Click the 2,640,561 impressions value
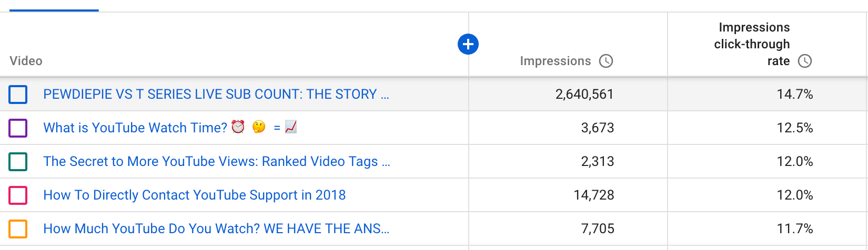 click(x=584, y=95)
